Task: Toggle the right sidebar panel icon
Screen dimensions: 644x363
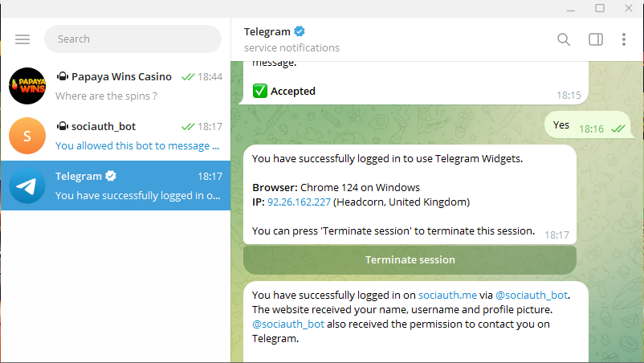Action: tap(595, 39)
